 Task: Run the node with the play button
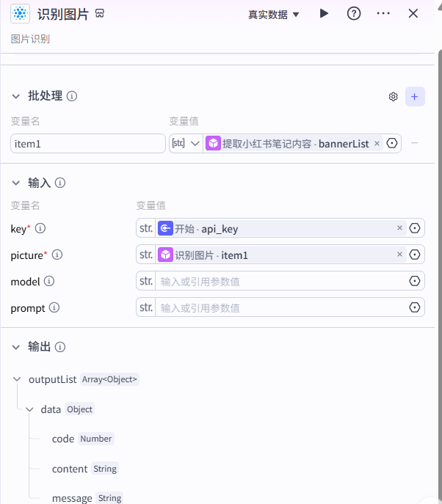[x=324, y=13]
